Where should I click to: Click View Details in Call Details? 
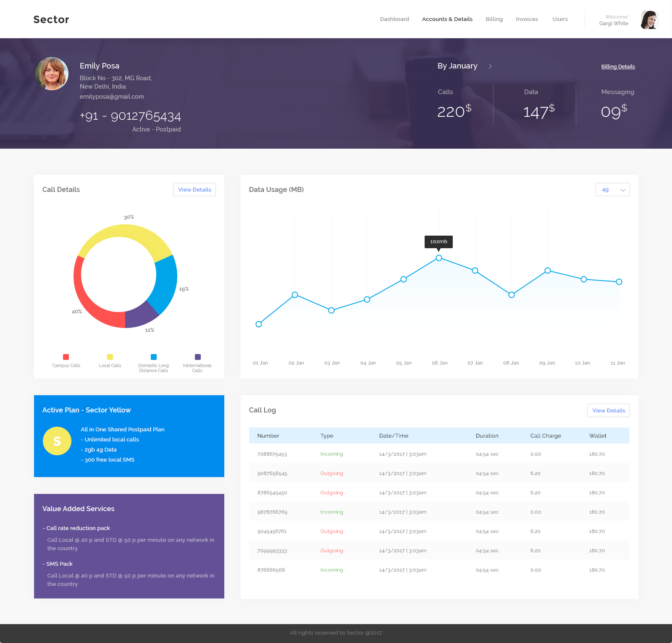coord(194,189)
